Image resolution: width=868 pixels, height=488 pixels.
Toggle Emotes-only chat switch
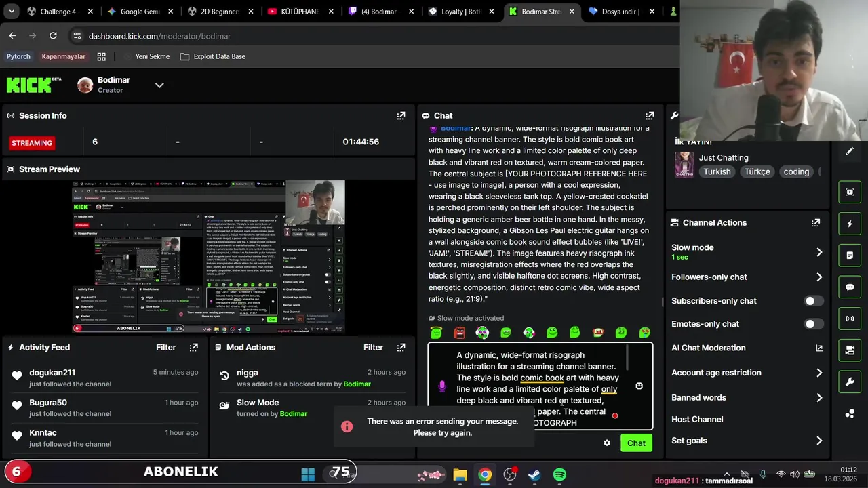814,324
